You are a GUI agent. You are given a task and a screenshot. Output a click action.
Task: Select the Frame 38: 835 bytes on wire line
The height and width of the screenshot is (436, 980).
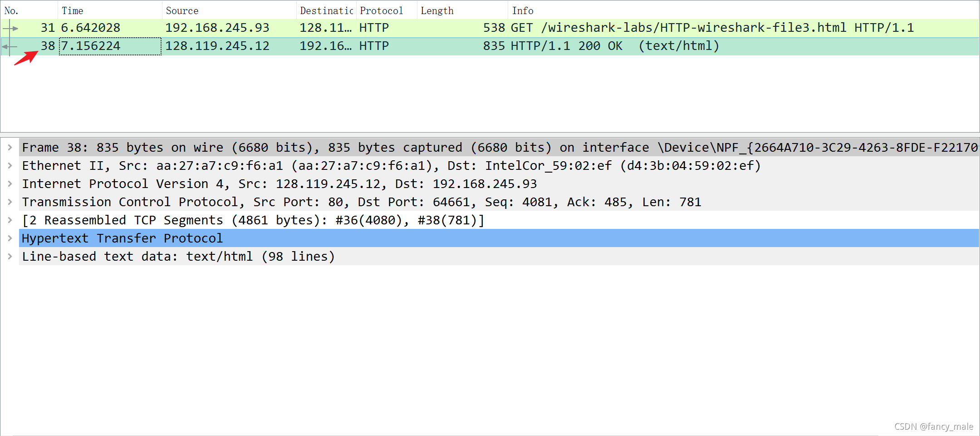(499, 147)
